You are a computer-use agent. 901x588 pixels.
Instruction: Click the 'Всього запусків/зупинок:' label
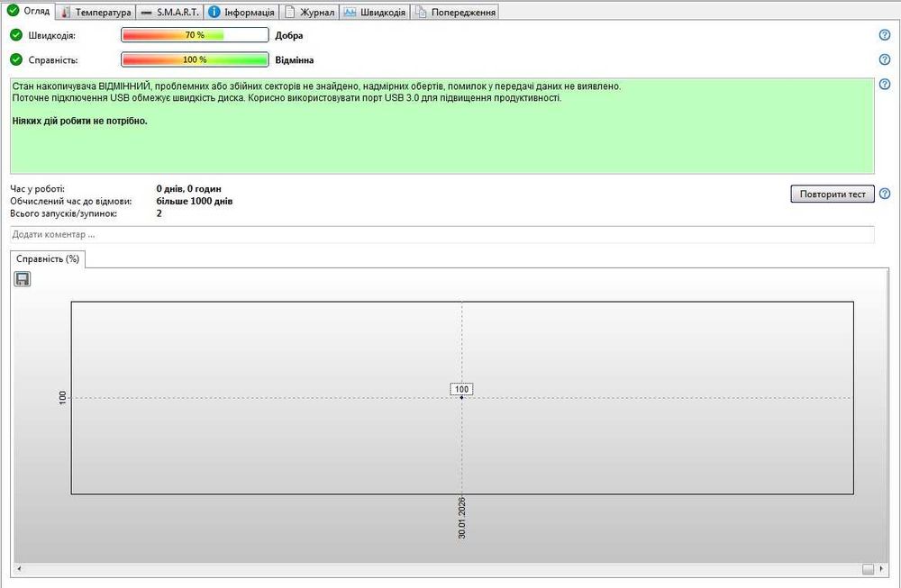coord(64,213)
